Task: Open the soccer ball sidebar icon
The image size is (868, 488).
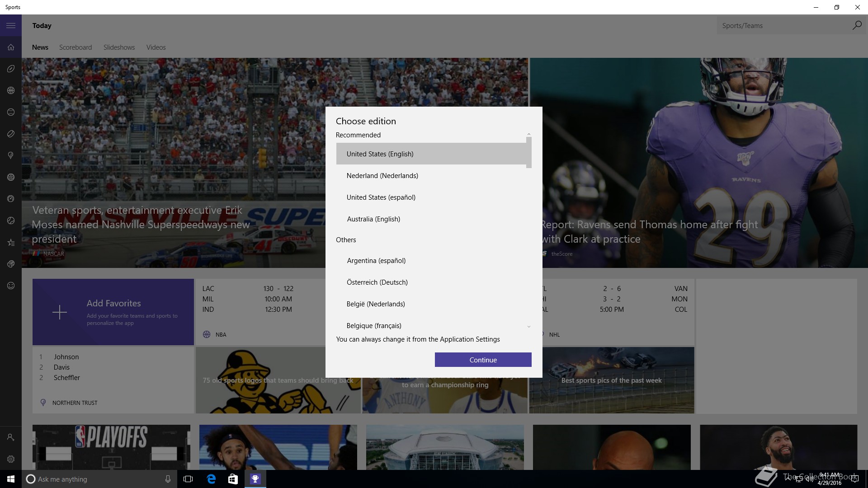Action: (x=11, y=177)
